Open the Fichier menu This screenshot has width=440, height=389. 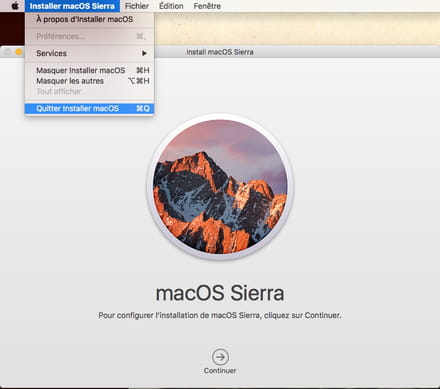tap(137, 6)
